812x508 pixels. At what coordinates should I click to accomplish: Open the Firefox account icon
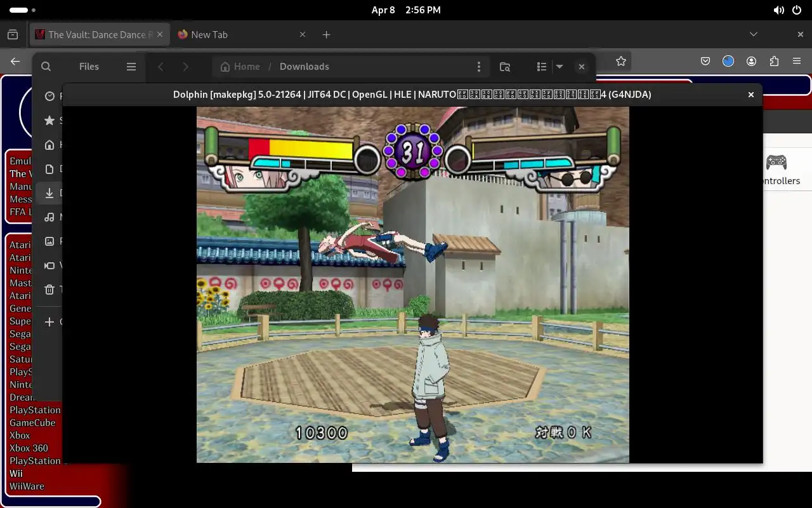point(751,61)
